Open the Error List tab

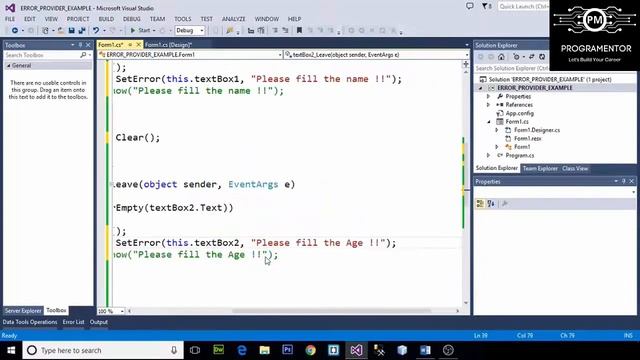73,322
